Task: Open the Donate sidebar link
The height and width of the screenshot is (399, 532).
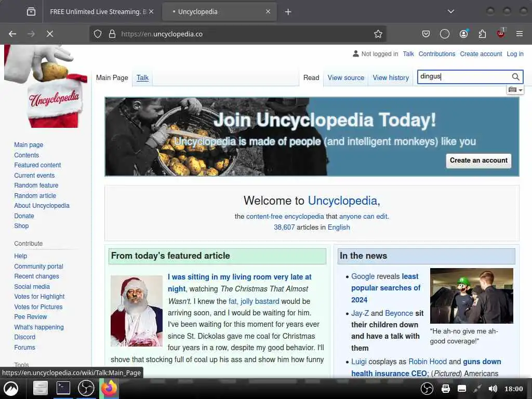Action: (x=24, y=216)
